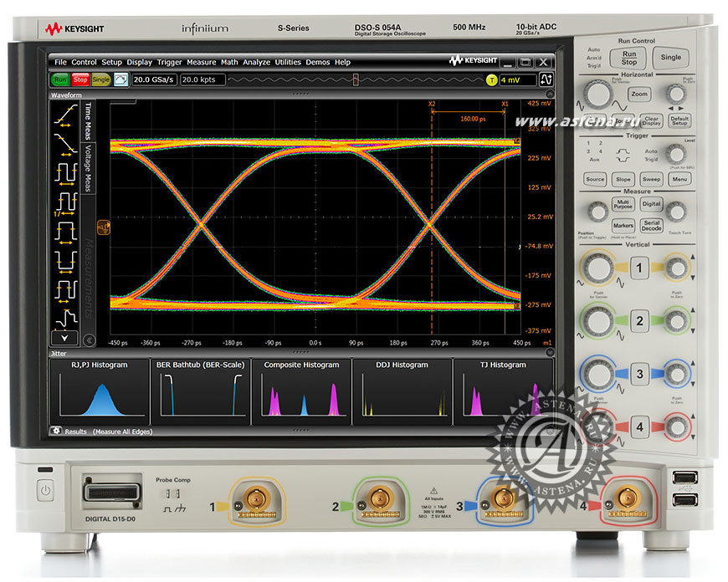Select the frequency (1/) measurement icon
The image size is (728, 582).
[65, 204]
